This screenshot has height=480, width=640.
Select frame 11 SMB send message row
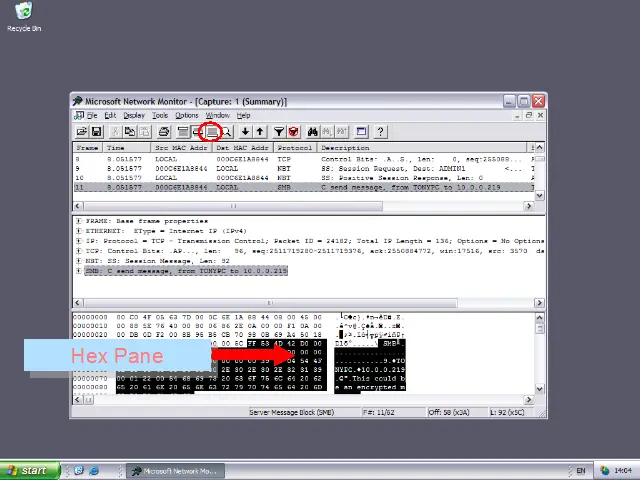click(x=303, y=187)
